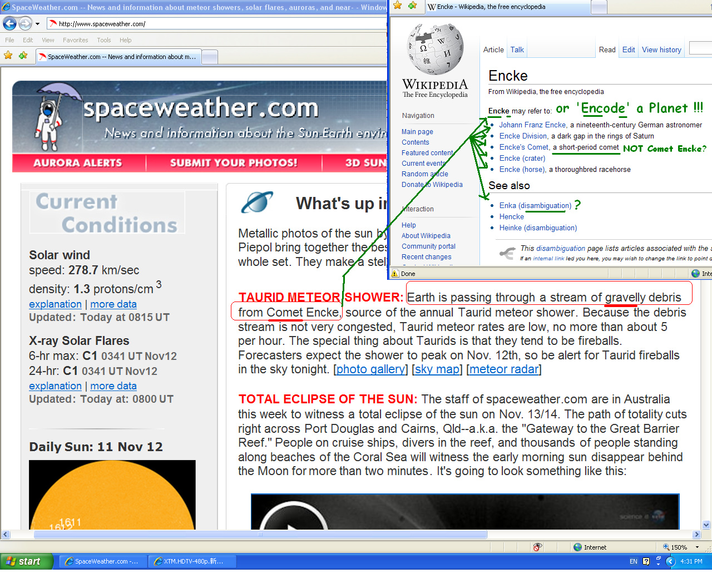Click the AURORA ALERTS banner button
The image size is (712, 588).
point(78,163)
